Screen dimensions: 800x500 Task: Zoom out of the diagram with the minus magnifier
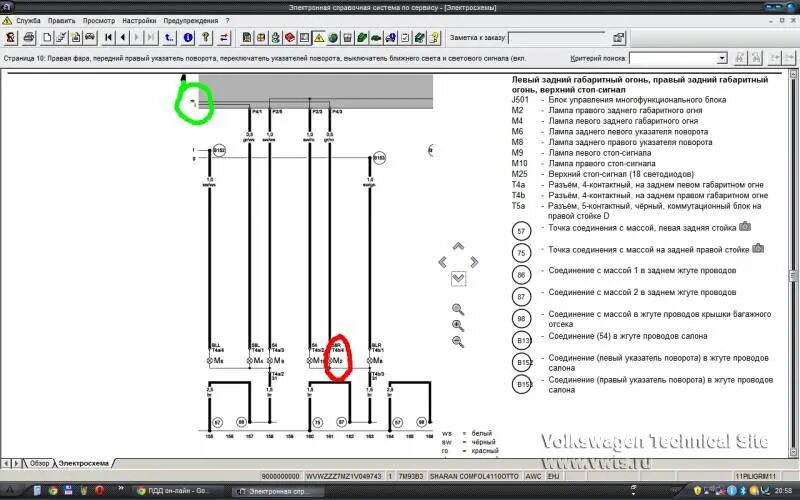(x=458, y=342)
